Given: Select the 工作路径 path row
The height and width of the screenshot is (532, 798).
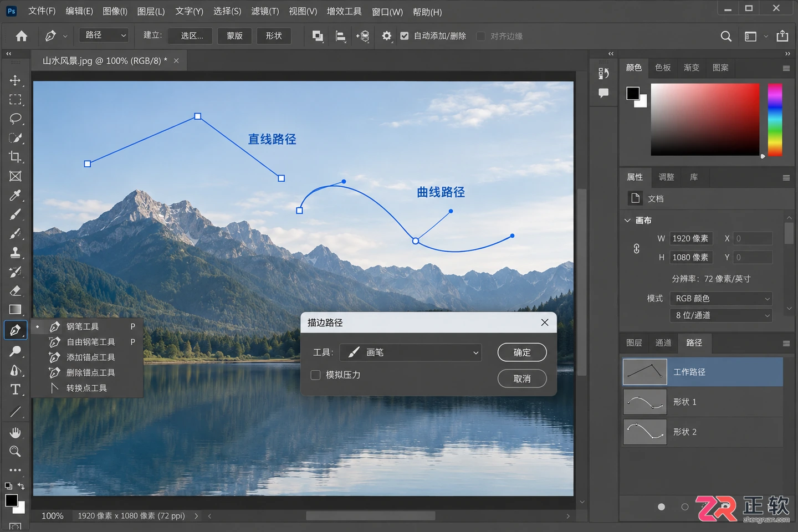Looking at the screenshot, I should [x=703, y=372].
